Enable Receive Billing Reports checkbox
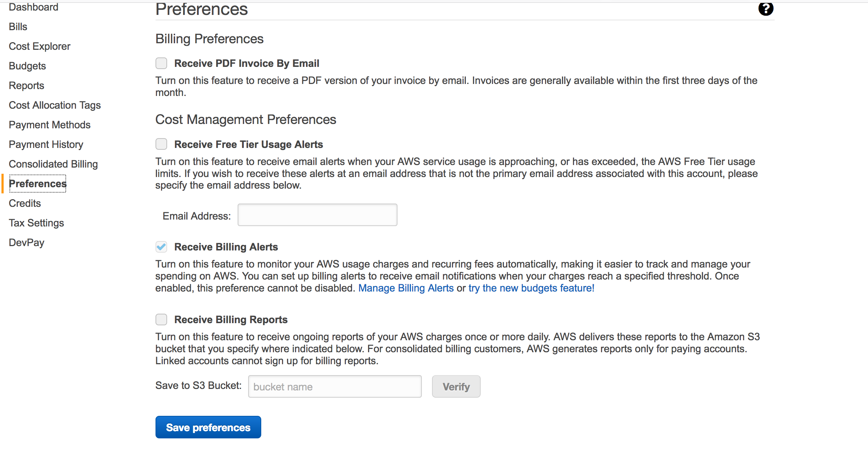 (x=161, y=320)
